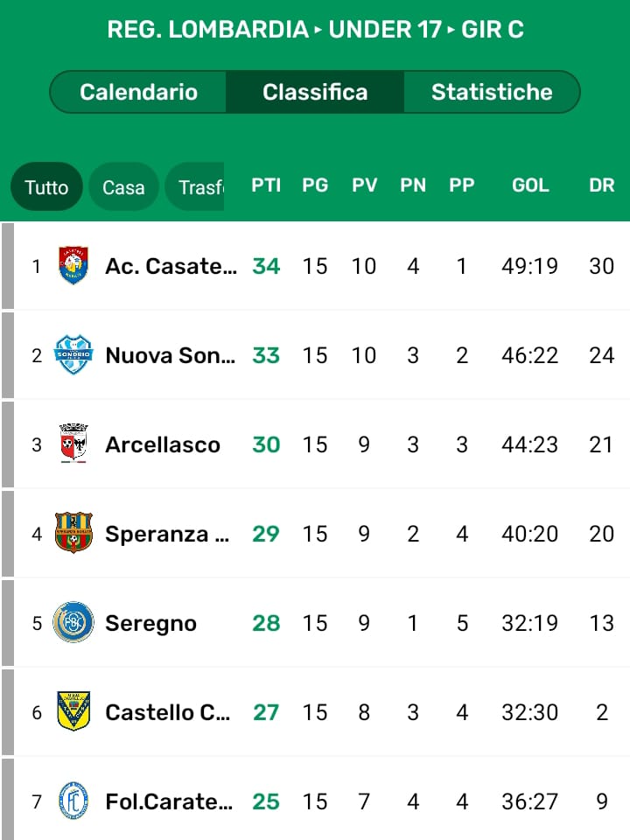Click the GOL column header
The image size is (630, 840).
(x=530, y=185)
